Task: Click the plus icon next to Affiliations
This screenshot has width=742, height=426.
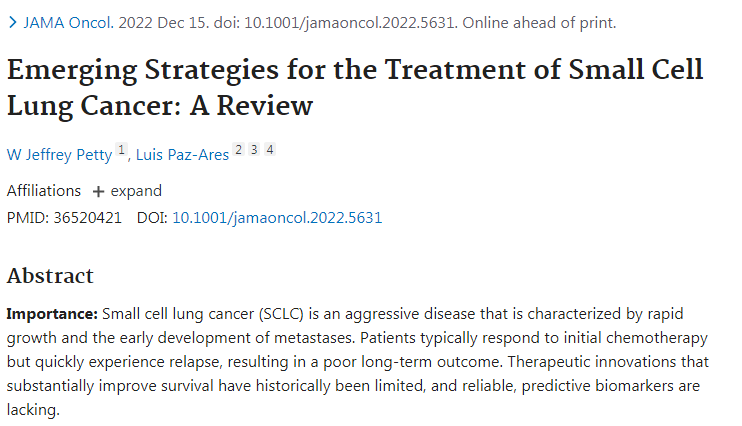Action: [x=98, y=191]
